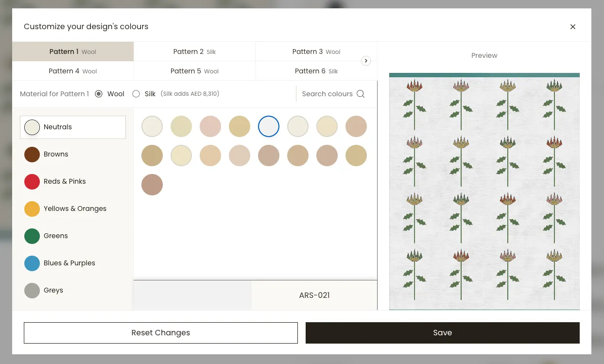Choose the Blues & Purples colour category
Viewport: 604px width, 364px height.
(73, 263)
